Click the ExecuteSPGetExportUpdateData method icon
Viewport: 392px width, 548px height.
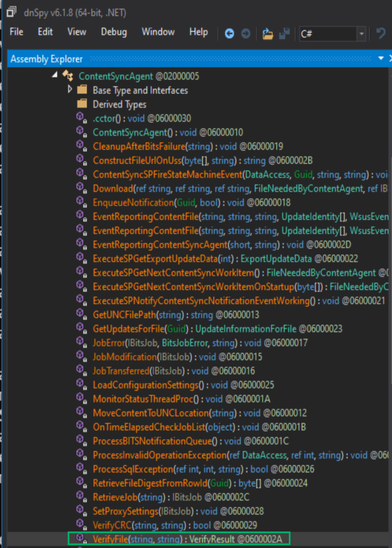[x=82, y=258]
